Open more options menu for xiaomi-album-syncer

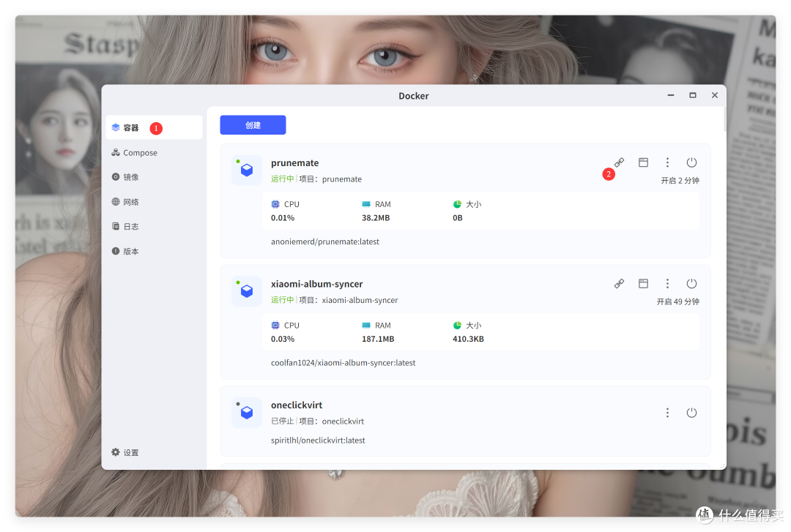pyautogui.click(x=667, y=283)
